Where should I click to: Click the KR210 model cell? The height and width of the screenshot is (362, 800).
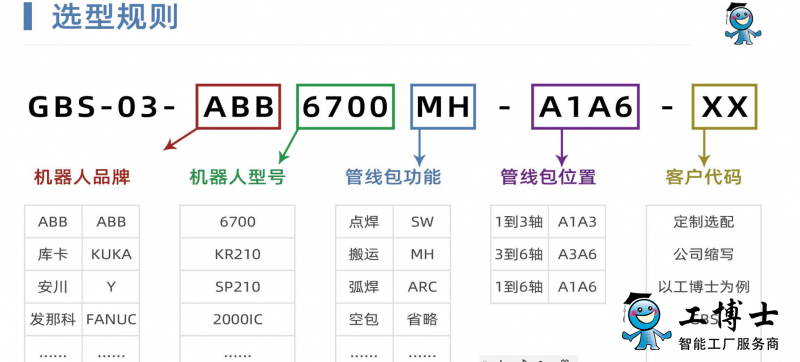(x=237, y=254)
